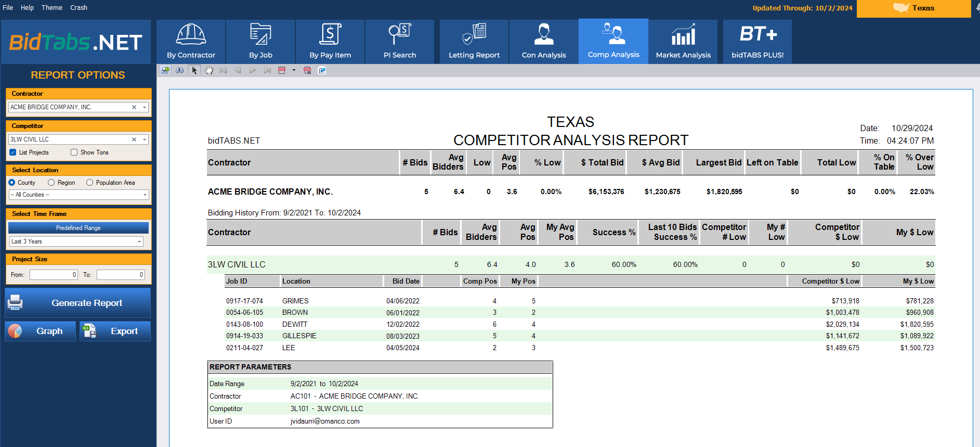The width and height of the screenshot is (980, 447).
Task: Click the Export button
Action: point(115,331)
